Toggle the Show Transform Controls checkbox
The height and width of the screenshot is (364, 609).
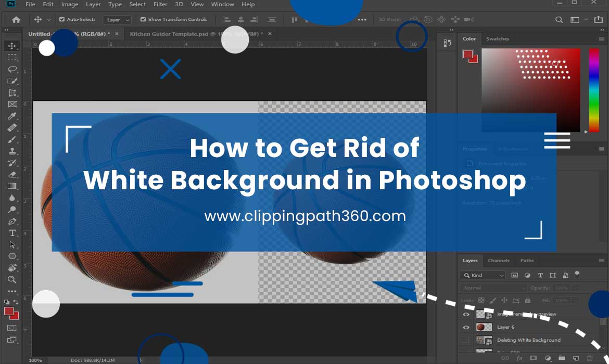143,19
